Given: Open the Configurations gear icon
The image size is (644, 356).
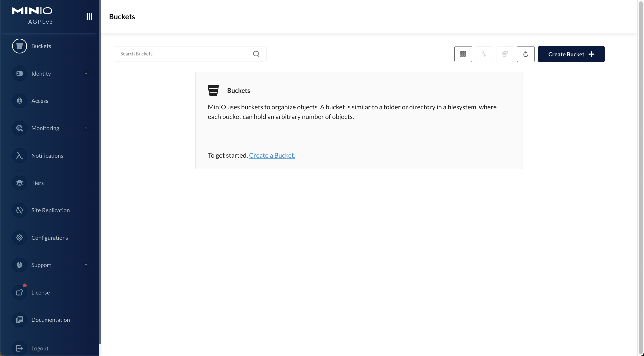Looking at the screenshot, I should (x=19, y=237).
